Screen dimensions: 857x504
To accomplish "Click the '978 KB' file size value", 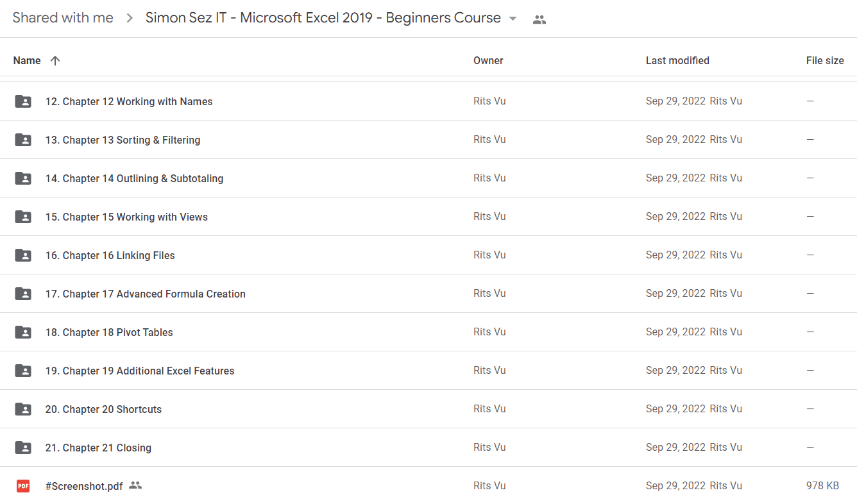I will coord(822,486).
